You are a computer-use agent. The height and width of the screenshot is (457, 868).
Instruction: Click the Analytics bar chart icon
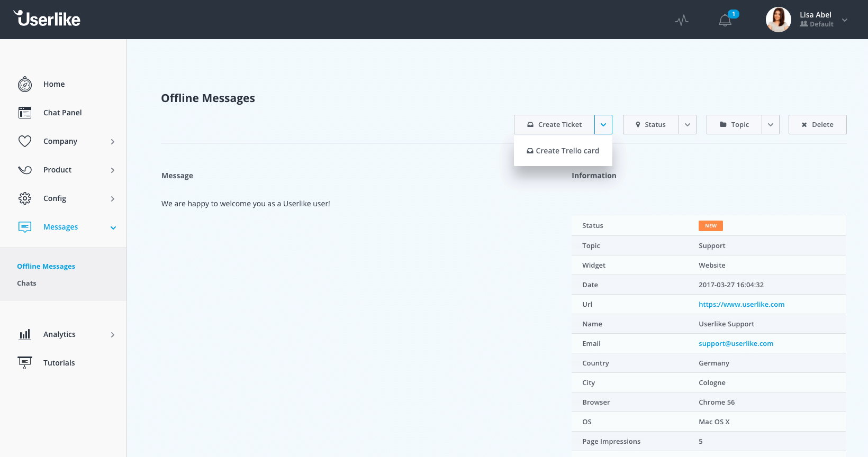point(25,334)
